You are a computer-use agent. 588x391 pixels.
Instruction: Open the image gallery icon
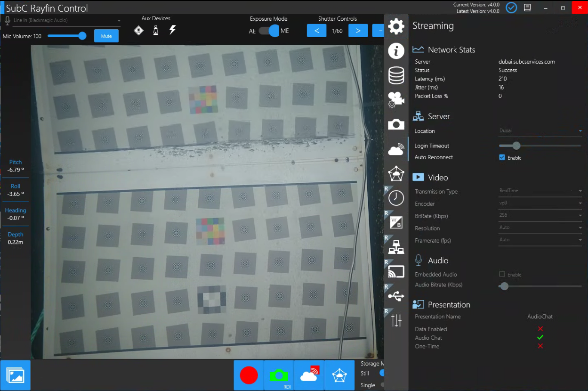pyautogui.click(x=16, y=375)
